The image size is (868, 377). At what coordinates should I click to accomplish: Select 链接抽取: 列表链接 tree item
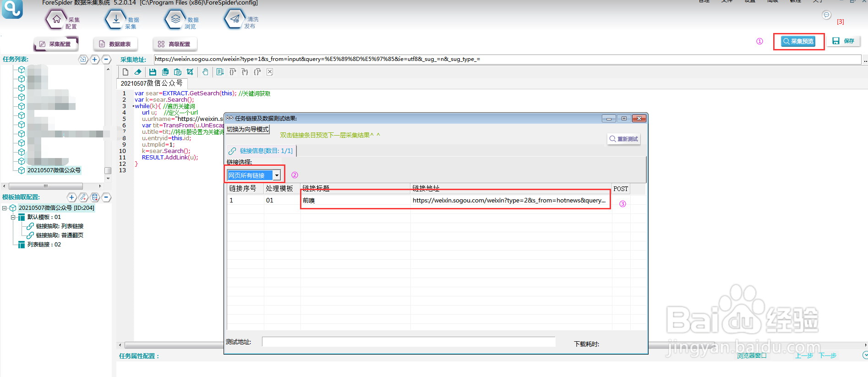tap(60, 226)
